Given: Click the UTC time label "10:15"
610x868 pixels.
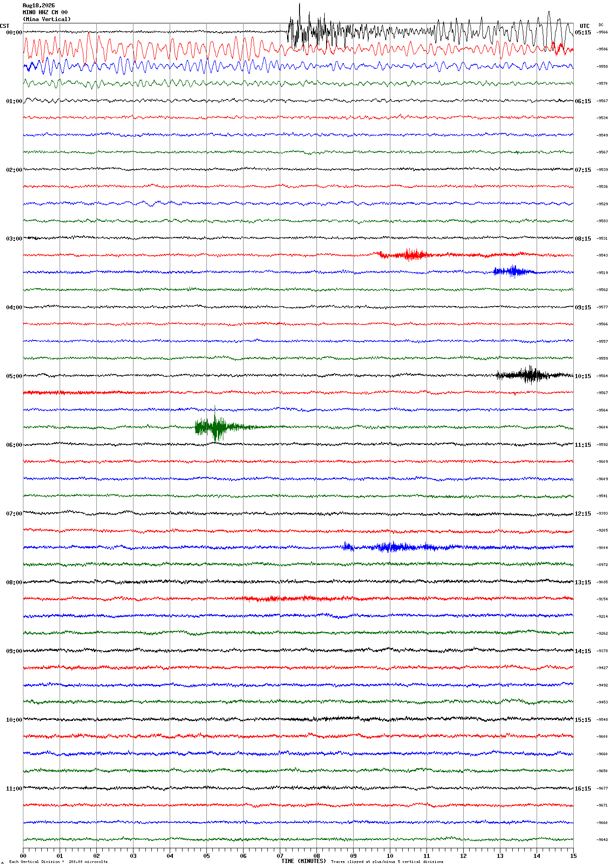Looking at the screenshot, I should (x=583, y=376).
